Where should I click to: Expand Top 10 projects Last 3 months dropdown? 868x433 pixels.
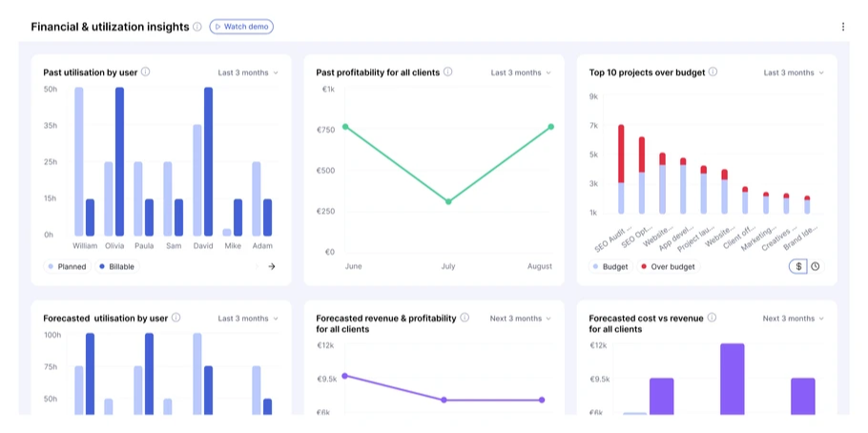[794, 72]
